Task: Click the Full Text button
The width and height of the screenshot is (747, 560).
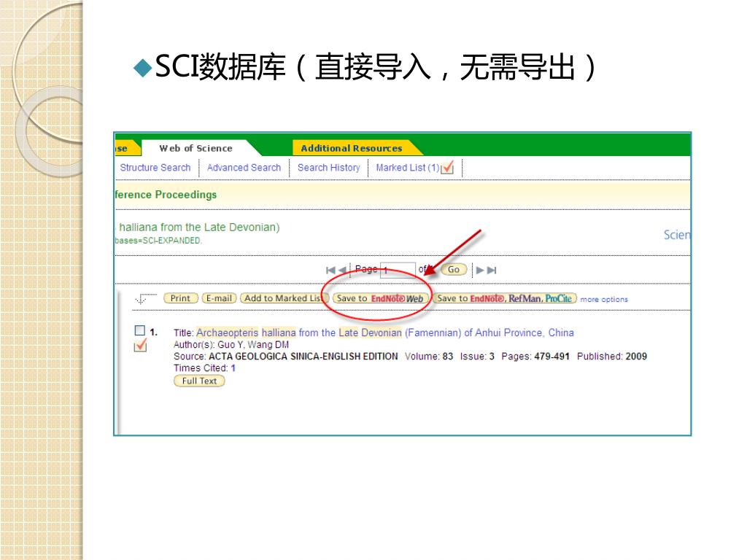Action: click(199, 381)
